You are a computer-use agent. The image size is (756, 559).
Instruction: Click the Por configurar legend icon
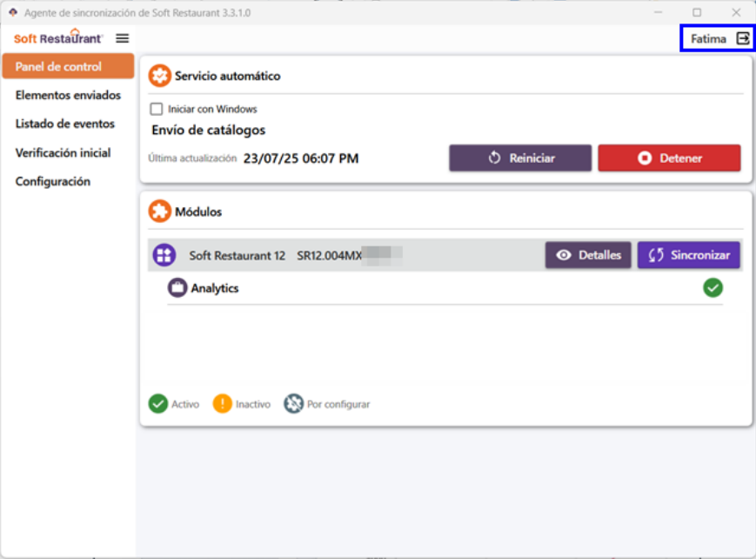293,403
